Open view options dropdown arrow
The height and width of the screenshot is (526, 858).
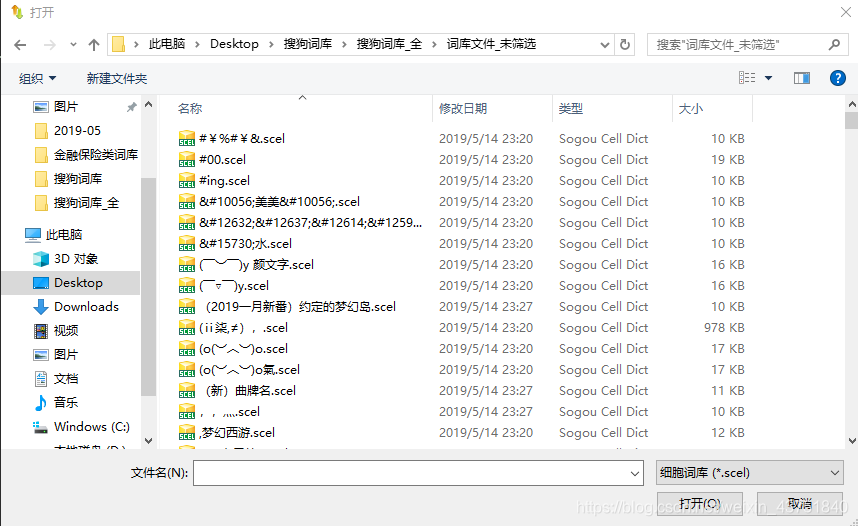click(x=768, y=78)
